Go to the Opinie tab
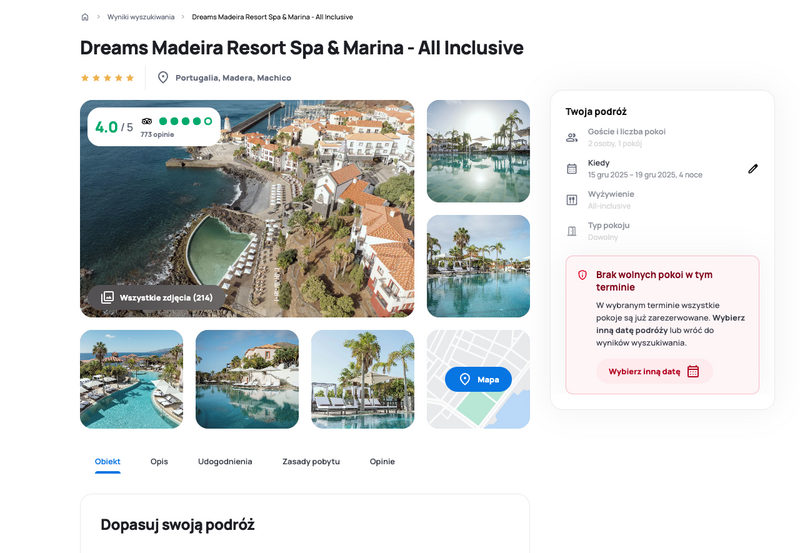Image resolution: width=800 pixels, height=553 pixels. click(382, 462)
